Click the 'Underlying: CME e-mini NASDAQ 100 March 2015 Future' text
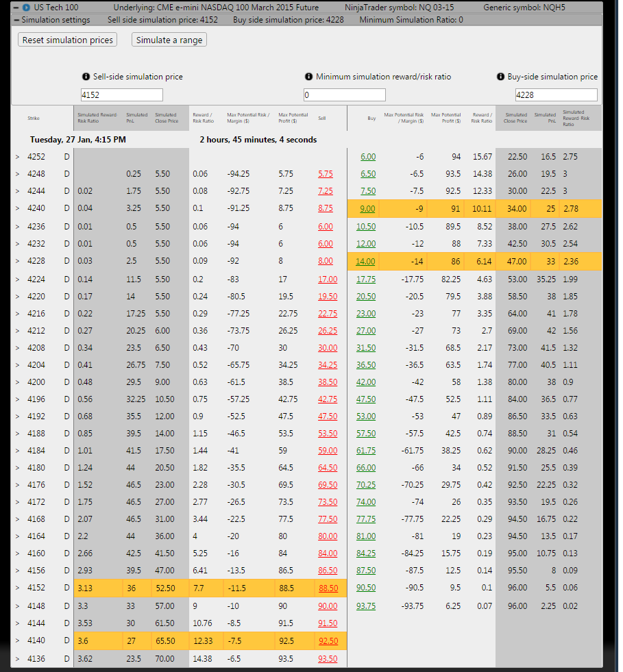 click(x=216, y=8)
